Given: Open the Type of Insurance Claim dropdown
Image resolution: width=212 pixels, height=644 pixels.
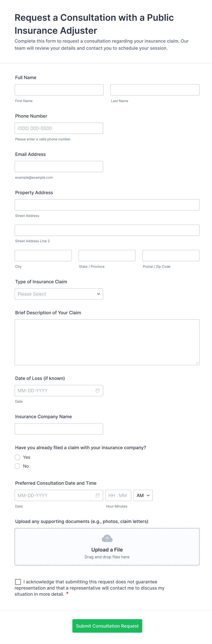Looking at the screenshot, I should 59,294.
